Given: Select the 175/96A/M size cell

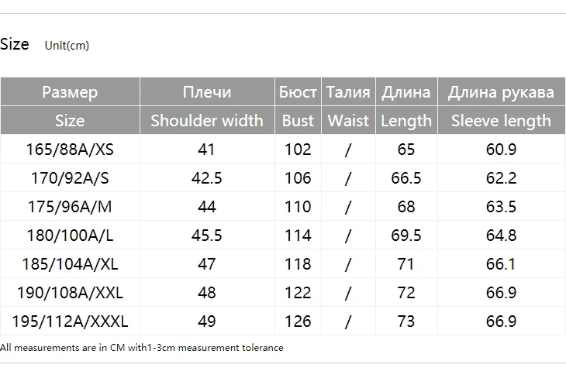Looking at the screenshot, I should [70, 206].
